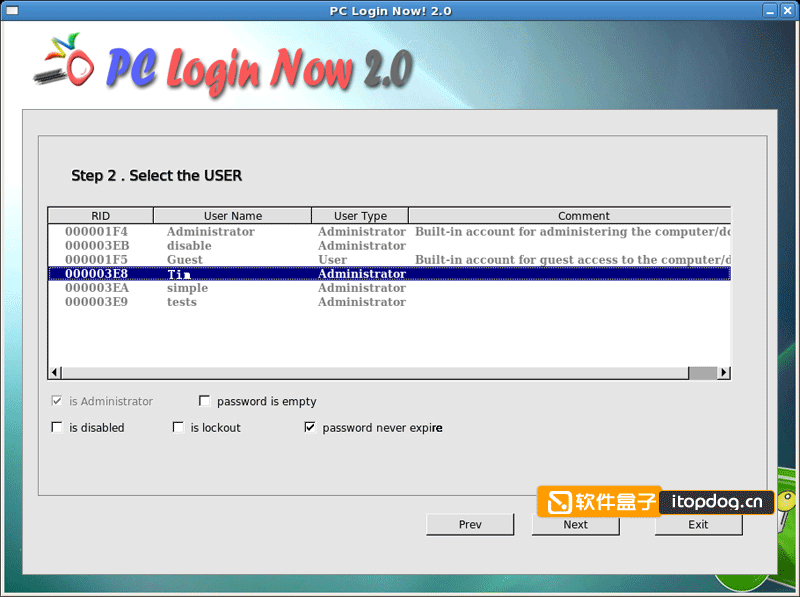The width and height of the screenshot is (800, 597).
Task: Open the window menu icon in title bar
Action: coord(11,10)
